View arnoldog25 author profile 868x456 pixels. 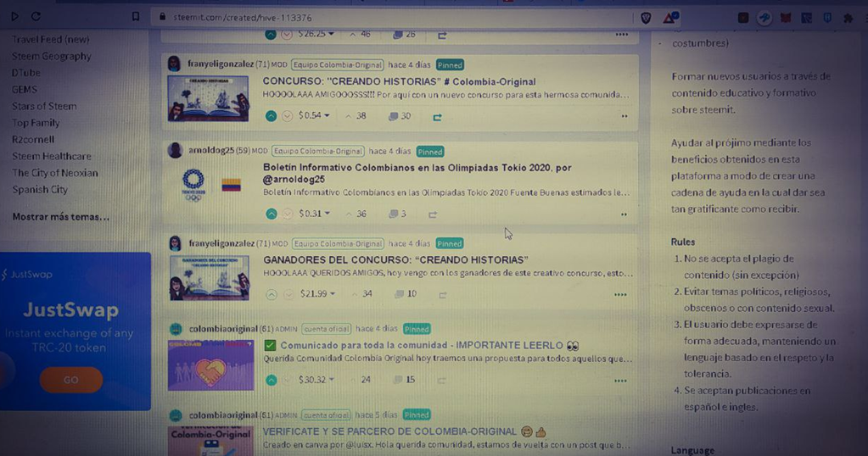click(x=211, y=150)
